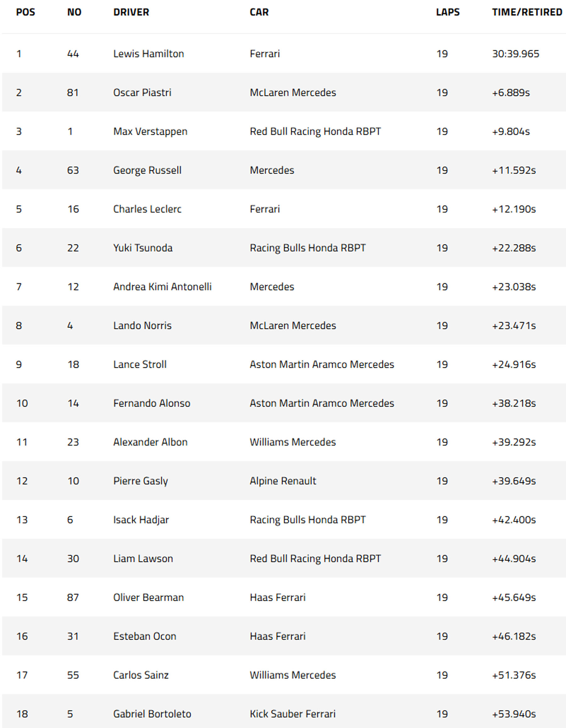Image resolution: width=566 pixels, height=728 pixels.
Task: Click Andrea Kimi Antonelli's name
Action: (163, 287)
